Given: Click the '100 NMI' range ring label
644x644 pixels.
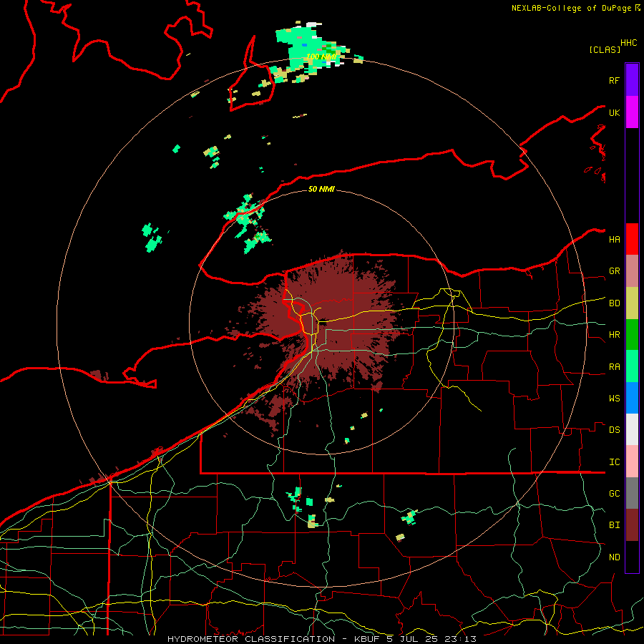Looking at the screenshot, I should click(x=321, y=57).
